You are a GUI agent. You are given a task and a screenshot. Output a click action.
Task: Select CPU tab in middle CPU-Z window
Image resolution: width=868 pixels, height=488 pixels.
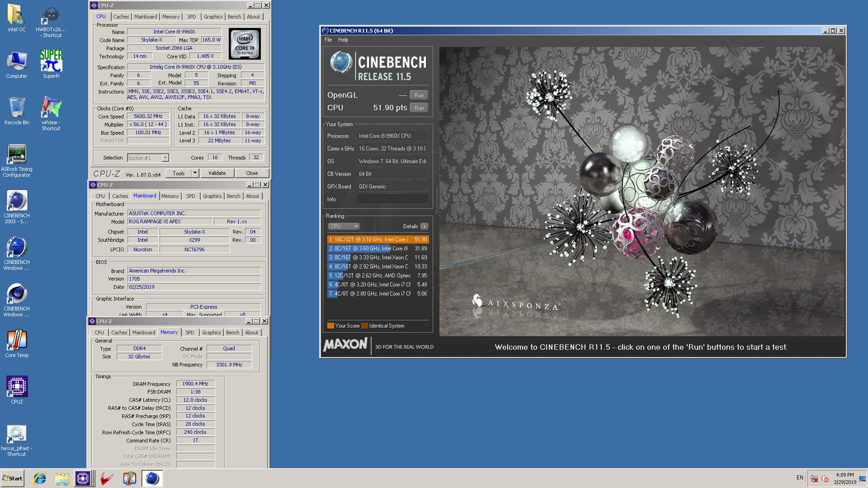[x=100, y=196]
